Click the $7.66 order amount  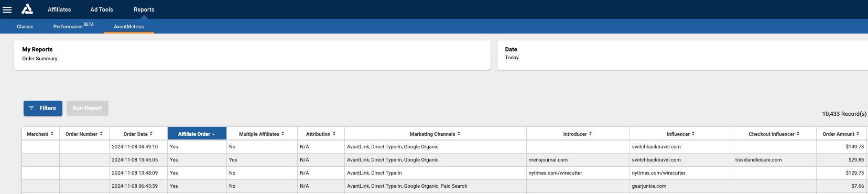858,186
